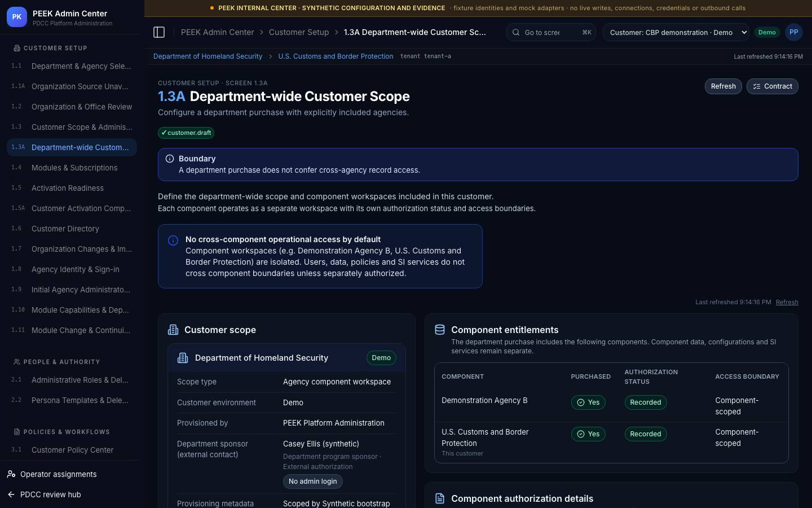
Task: Click the Department of Homeland Security card icon
Action: pos(183,358)
